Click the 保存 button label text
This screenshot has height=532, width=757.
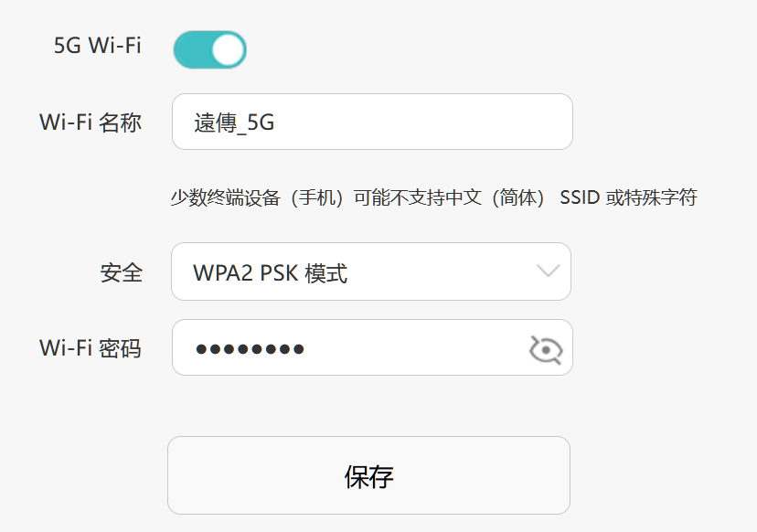[x=368, y=476]
